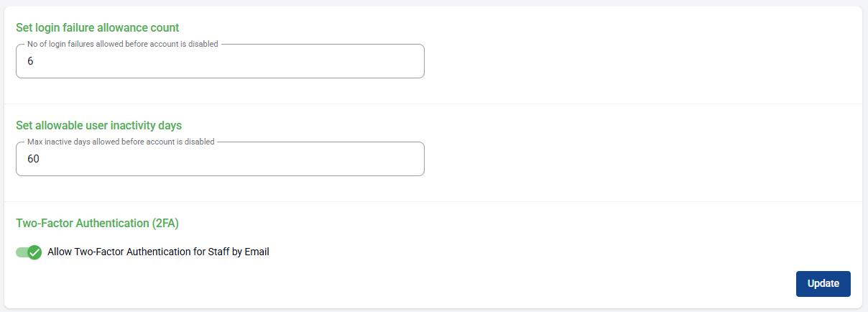Viewport: 868px width, 312px height.
Task: Click the 'Set allowable user inactivity days' heading
Action: (x=98, y=125)
